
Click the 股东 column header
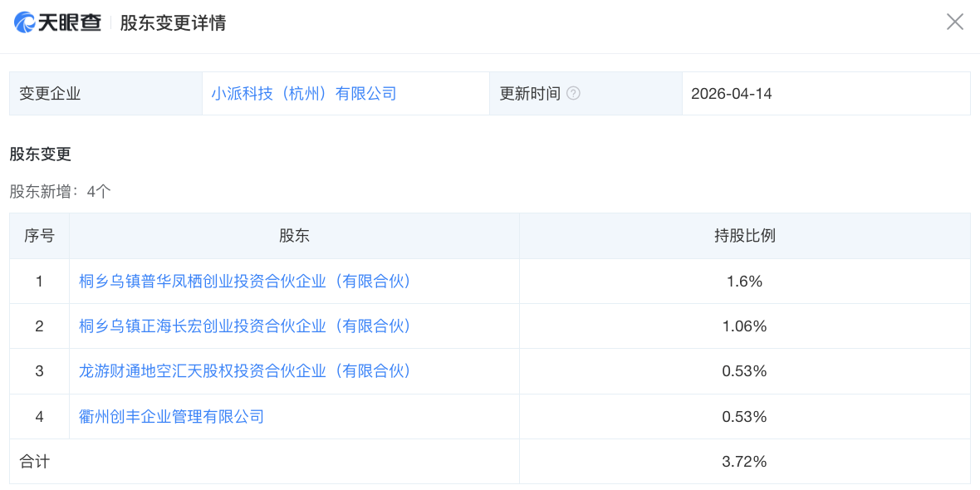click(295, 236)
